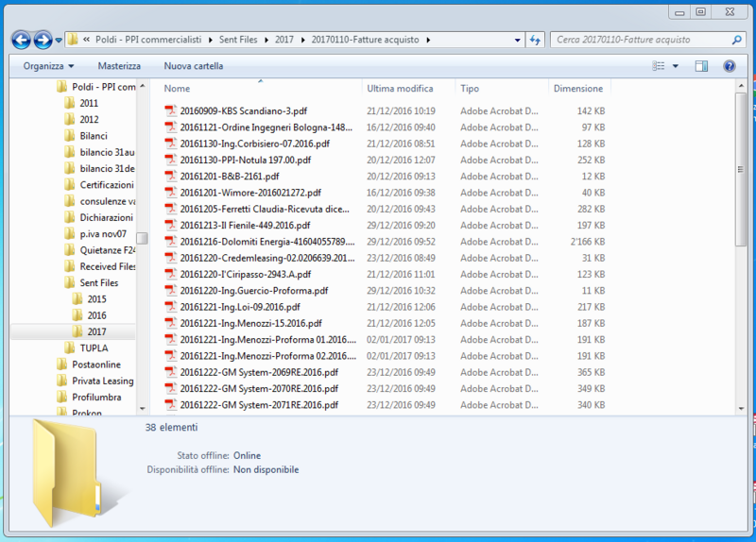
Task: Expand the arrow after 20170110-Fatture acquisto breadcrumb
Action: point(428,40)
